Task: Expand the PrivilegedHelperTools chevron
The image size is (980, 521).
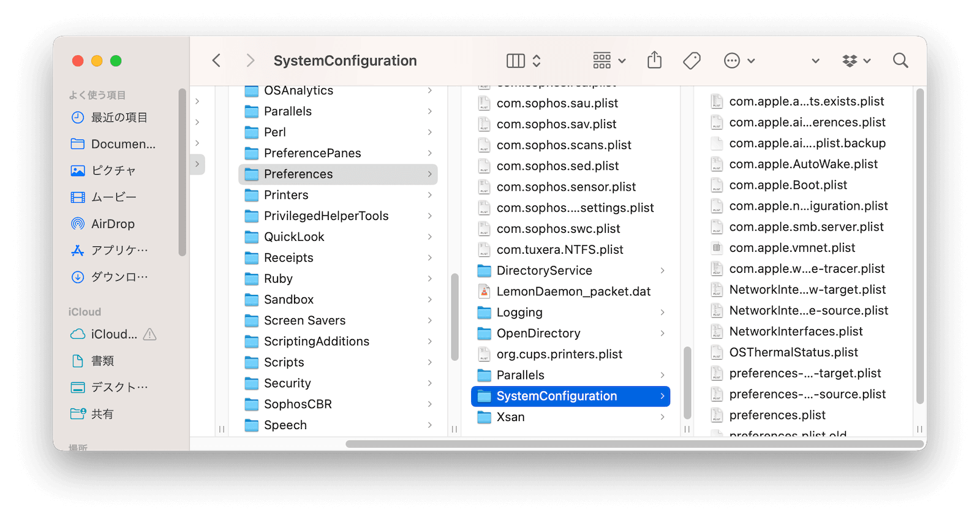Action: (x=429, y=216)
